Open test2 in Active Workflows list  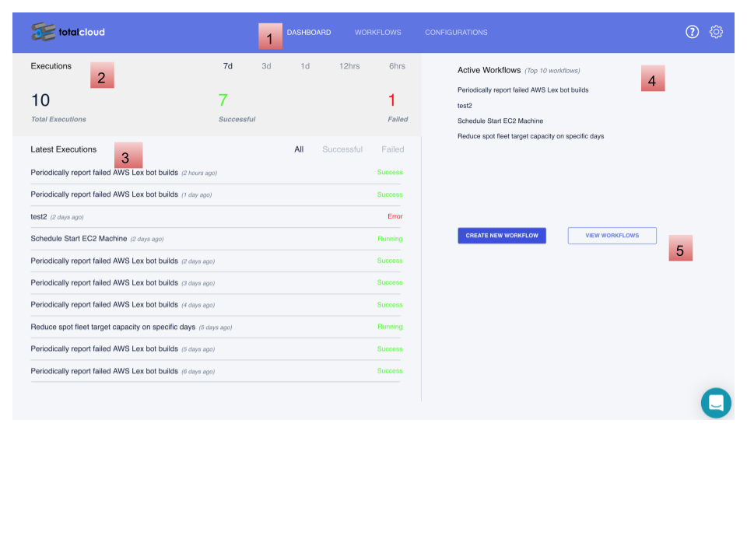(465, 106)
